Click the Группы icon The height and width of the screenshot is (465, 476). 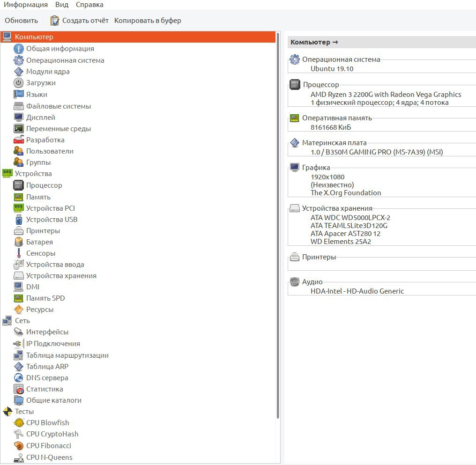coord(19,162)
